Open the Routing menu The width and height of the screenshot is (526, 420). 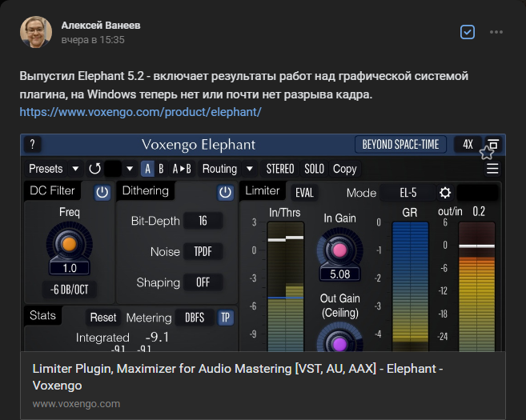click(219, 169)
